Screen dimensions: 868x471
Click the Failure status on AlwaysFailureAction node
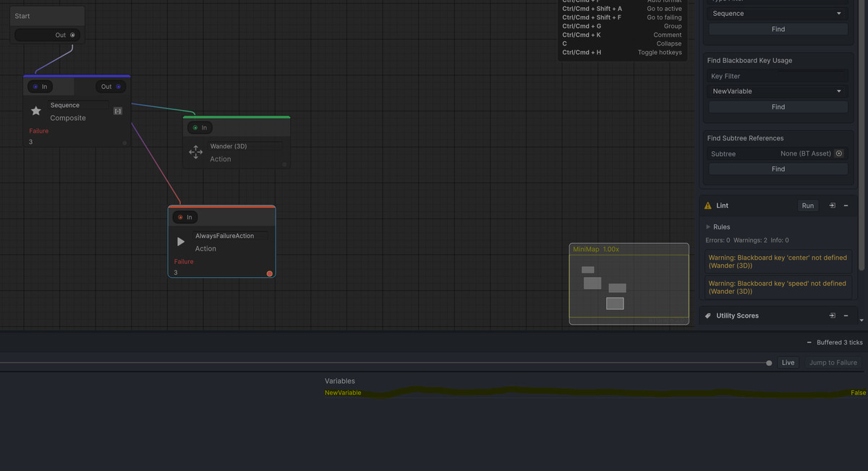[x=184, y=261]
